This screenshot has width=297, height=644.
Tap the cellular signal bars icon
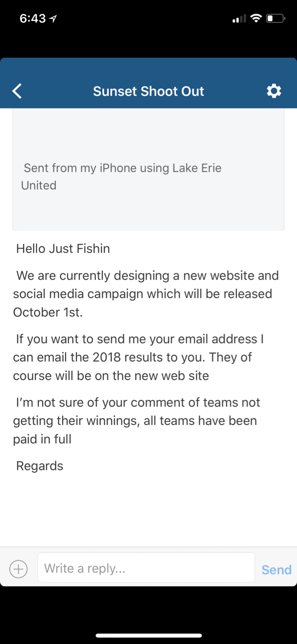pyautogui.click(x=240, y=19)
